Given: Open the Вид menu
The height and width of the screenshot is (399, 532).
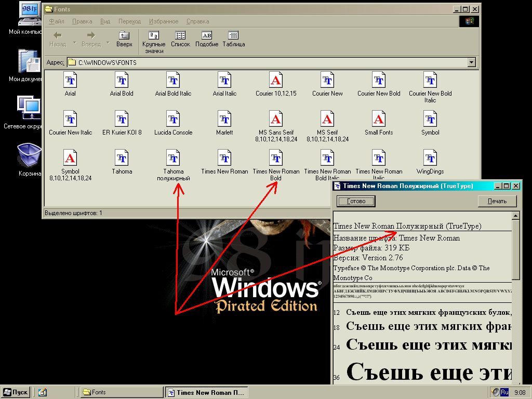Looking at the screenshot, I should 105,21.
